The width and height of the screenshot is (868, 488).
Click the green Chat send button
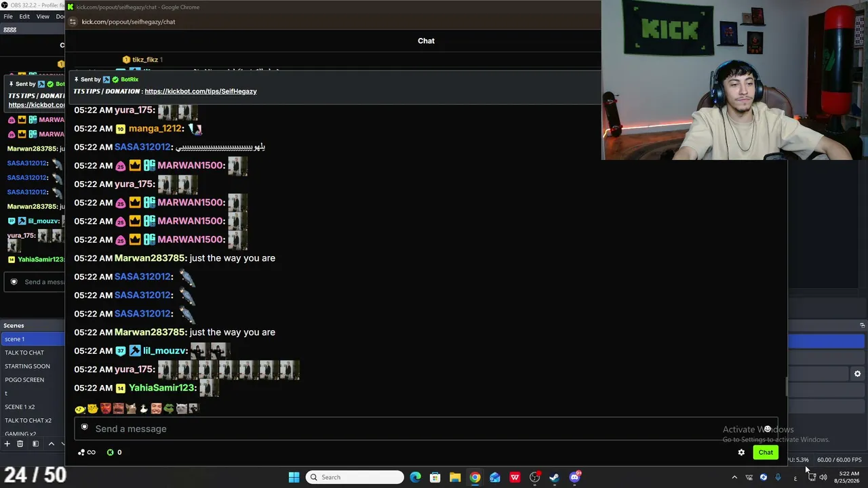click(x=766, y=452)
